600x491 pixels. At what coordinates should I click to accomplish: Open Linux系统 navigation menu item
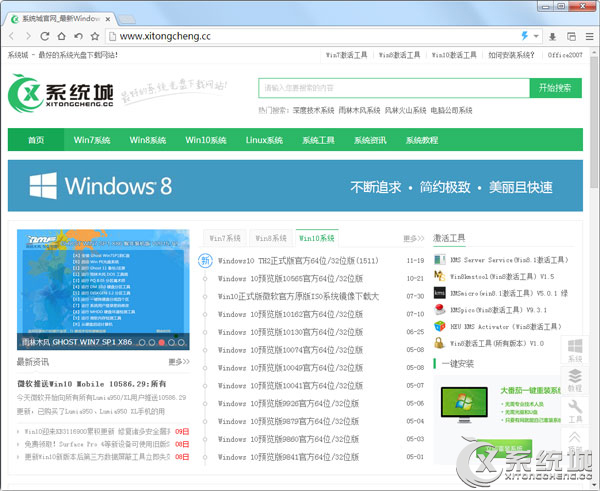click(264, 140)
